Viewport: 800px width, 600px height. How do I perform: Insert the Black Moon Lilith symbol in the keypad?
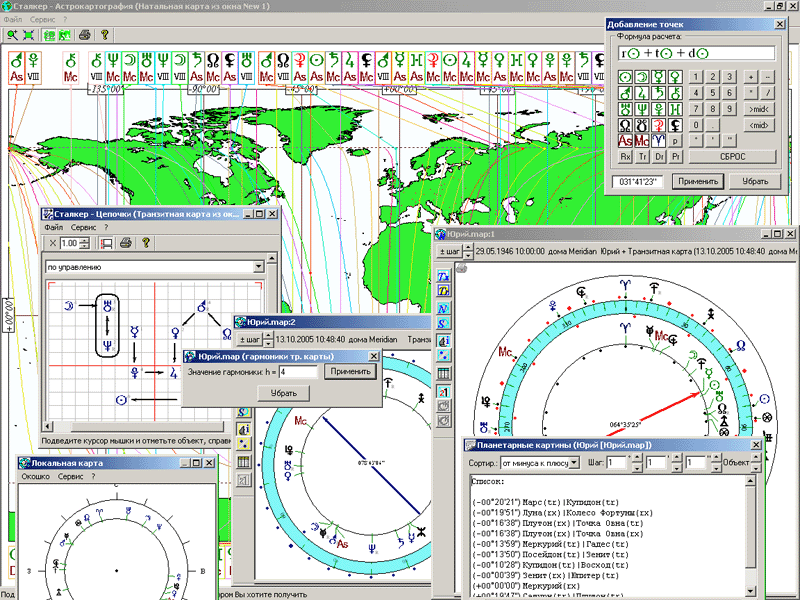(676, 124)
